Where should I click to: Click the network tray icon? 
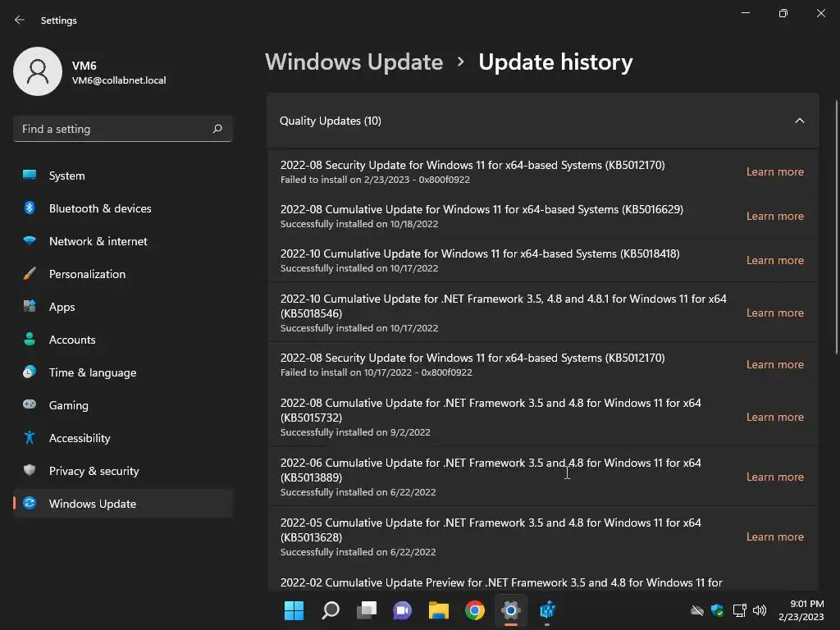tap(739, 610)
